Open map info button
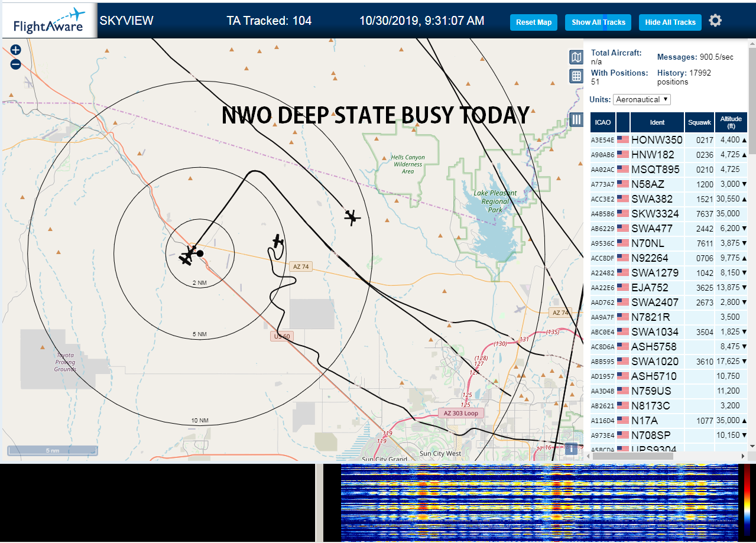 (x=570, y=448)
